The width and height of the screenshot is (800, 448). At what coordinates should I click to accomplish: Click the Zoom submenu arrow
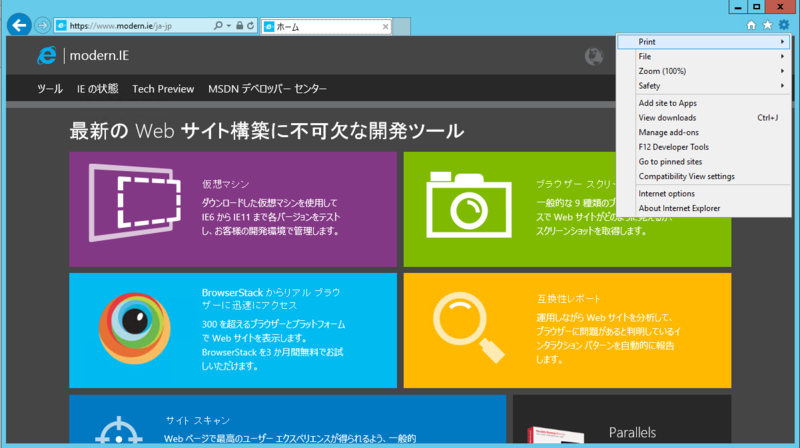coord(782,71)
